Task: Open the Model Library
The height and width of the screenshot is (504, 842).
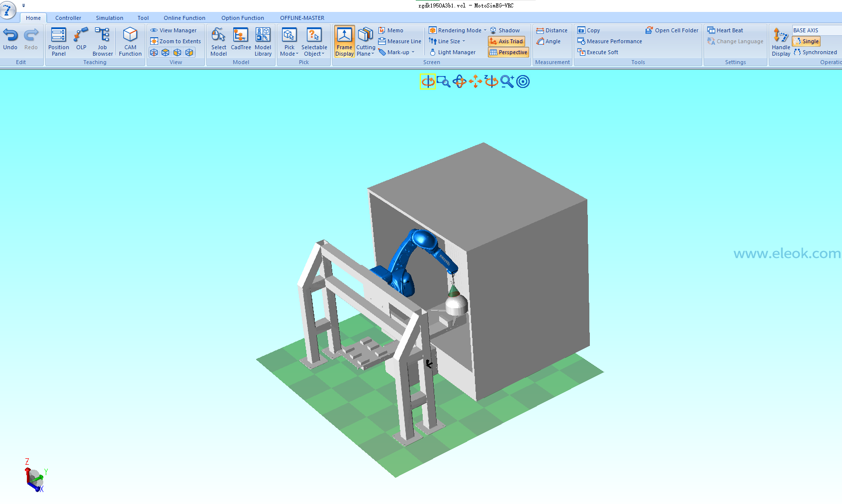Action: tap(263, 42)
